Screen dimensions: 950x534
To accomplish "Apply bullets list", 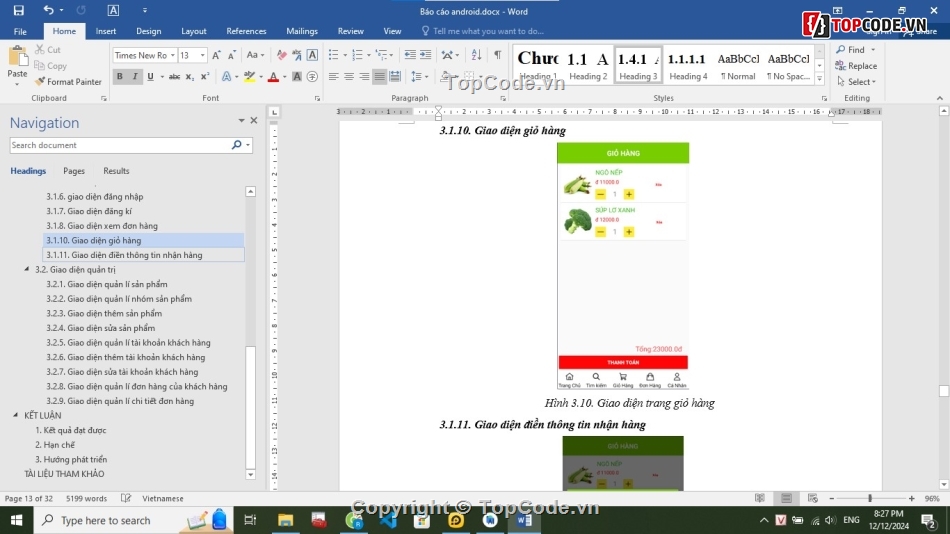I will 333,55.
